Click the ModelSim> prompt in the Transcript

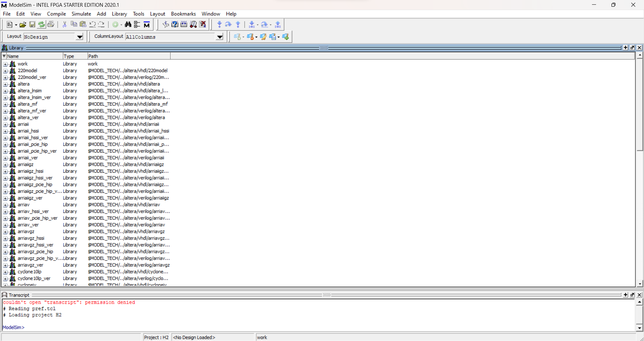[13, 327]
